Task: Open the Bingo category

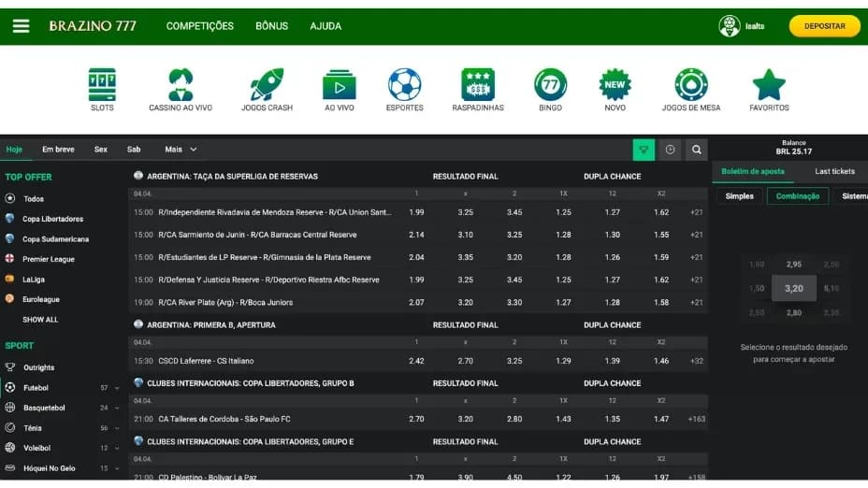Action: [550, 90]
